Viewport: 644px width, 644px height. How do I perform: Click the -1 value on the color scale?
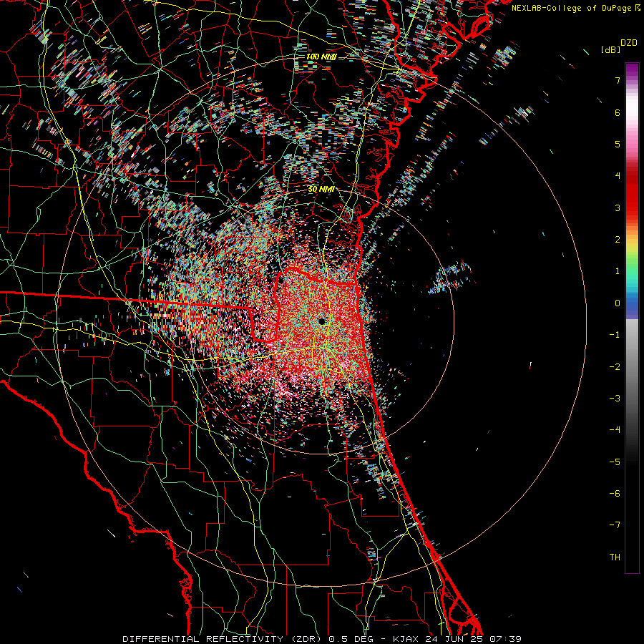pos(615,335)
